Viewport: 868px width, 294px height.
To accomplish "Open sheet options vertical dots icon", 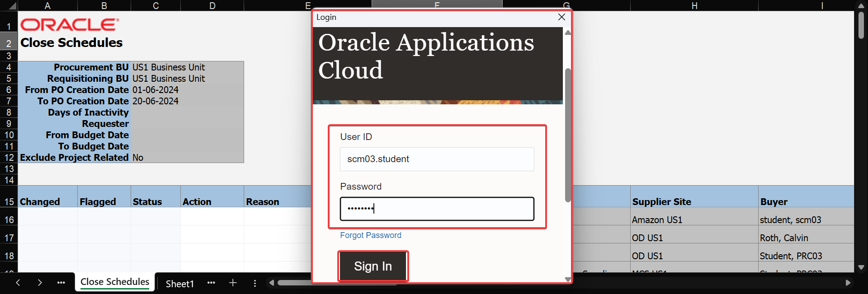I will pos(255,283).
